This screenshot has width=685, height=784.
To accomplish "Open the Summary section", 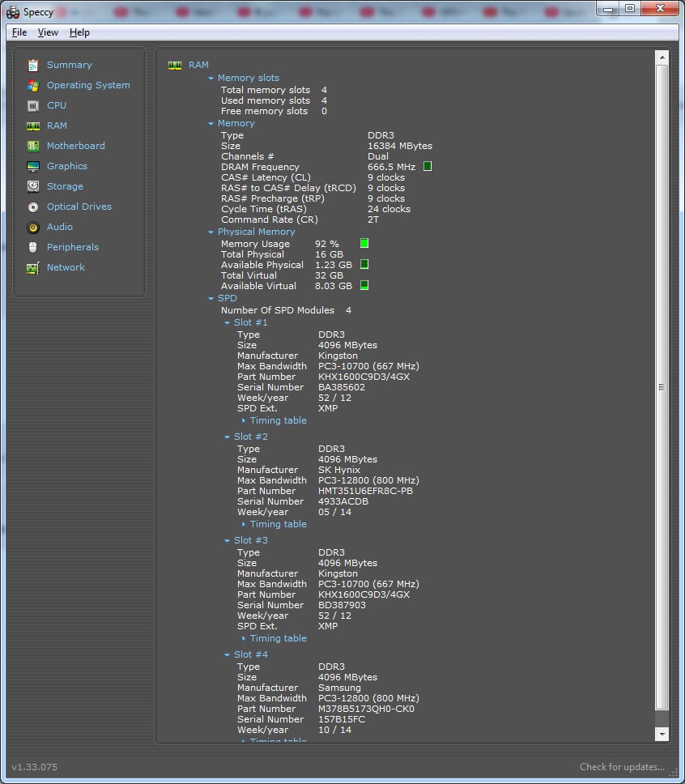I will click(x=70, y=65).
